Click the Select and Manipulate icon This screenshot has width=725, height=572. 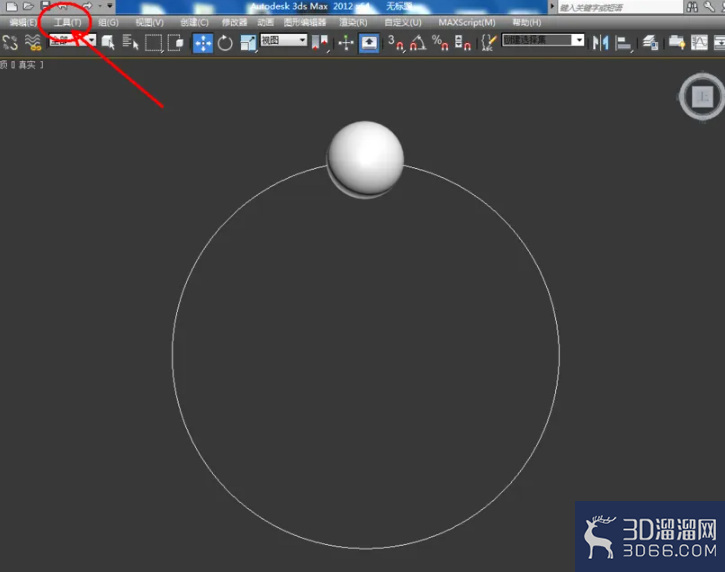click(346, 43)
